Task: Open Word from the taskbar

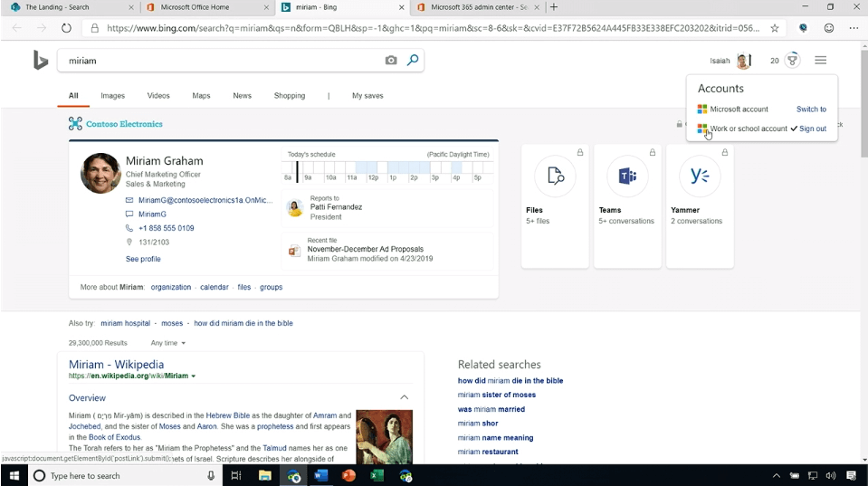Action: pyautogui.click(x=321, y=475)
